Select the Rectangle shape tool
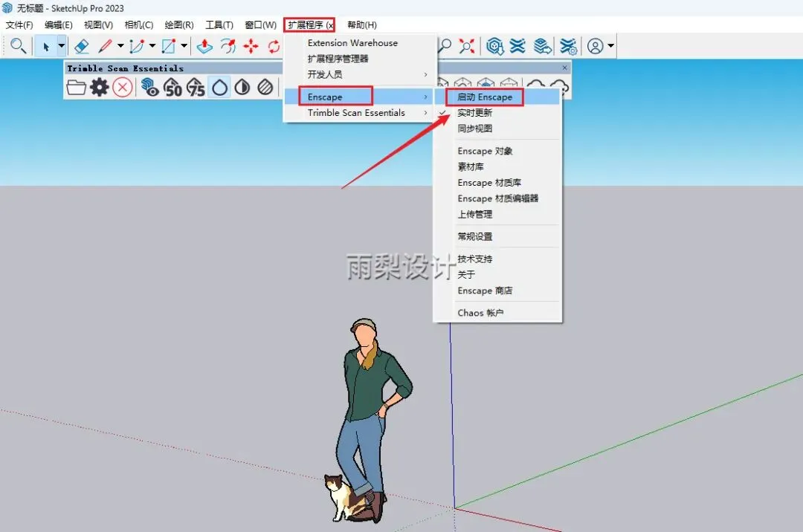 (x=169, y=46)
